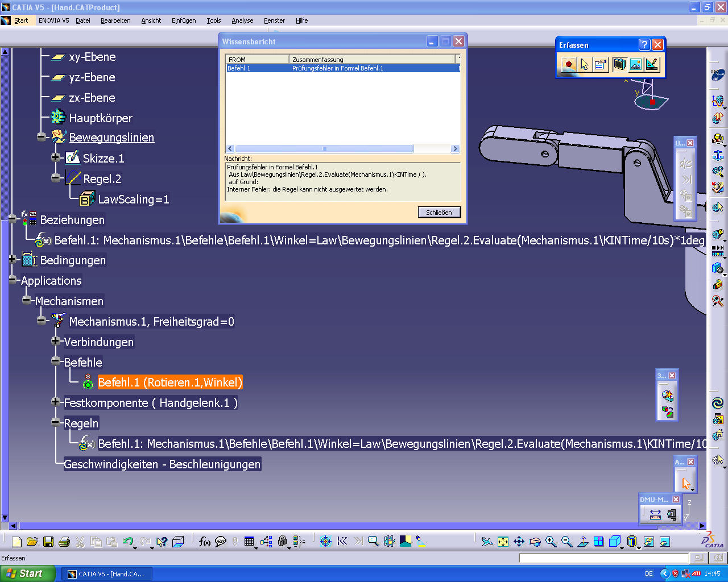
Task: Click the Print icon
Action: point(64,542)
